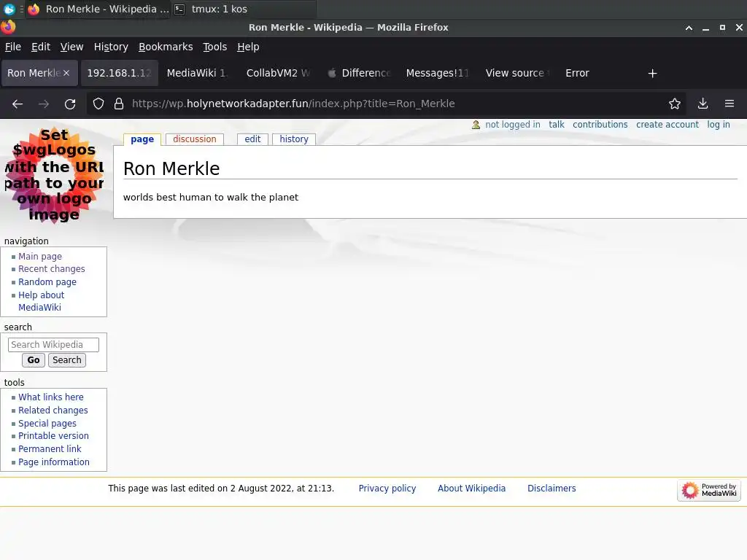The height and width of the screenshot is (560, 747).
Task: Open Printable version
Action: click(53, 436)
